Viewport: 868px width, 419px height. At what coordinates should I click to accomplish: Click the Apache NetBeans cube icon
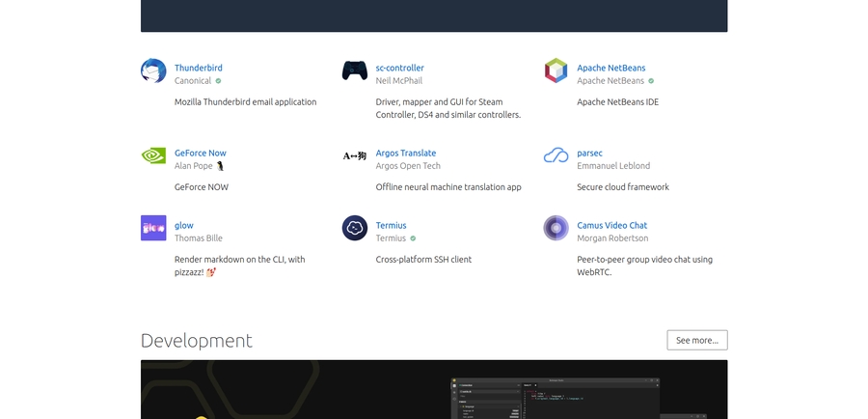point(556,70)
